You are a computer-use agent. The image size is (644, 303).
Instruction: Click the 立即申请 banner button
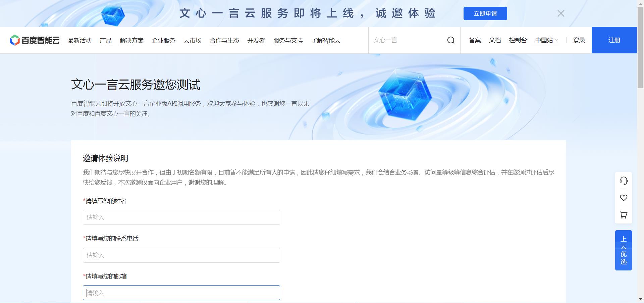pos(485,13)
